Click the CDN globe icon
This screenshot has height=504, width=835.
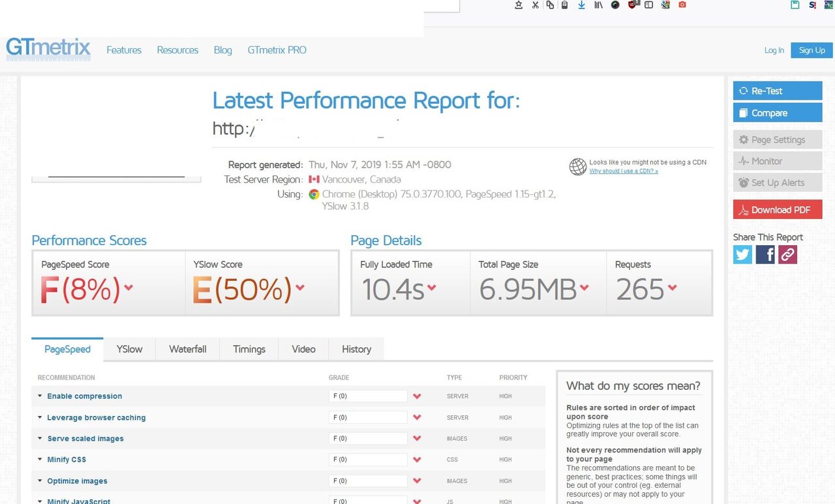(x=578, y=167)
